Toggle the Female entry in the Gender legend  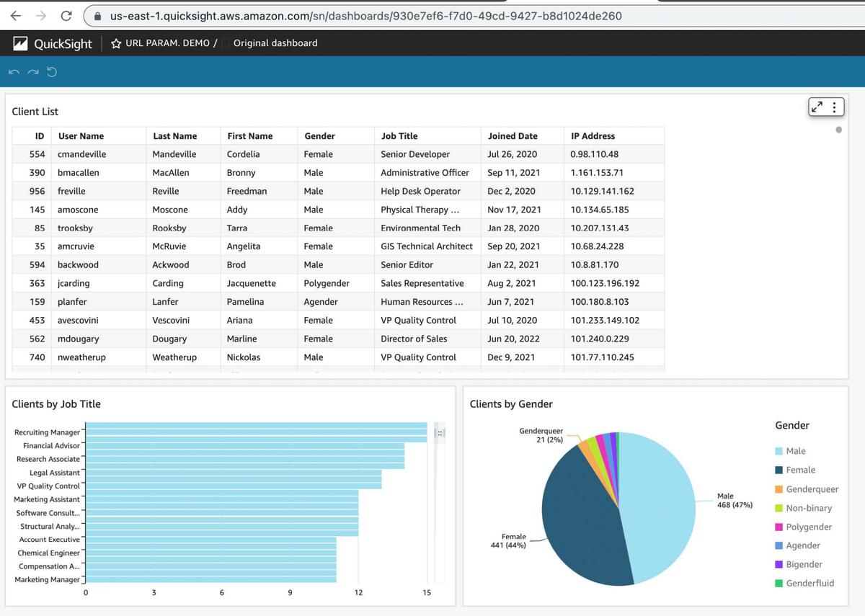pos(800,470)
